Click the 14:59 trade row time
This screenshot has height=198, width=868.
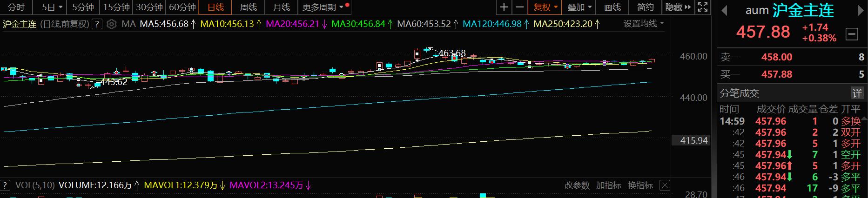732,121
